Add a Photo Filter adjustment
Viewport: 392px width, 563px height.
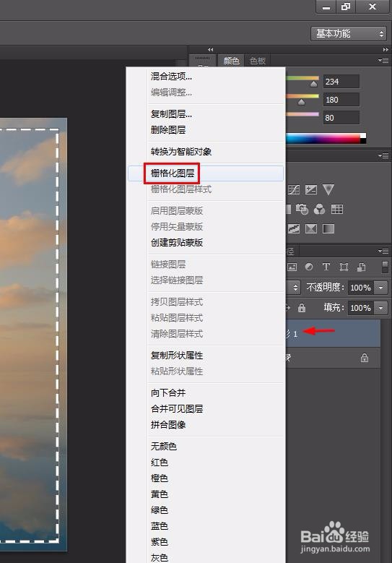302,209
